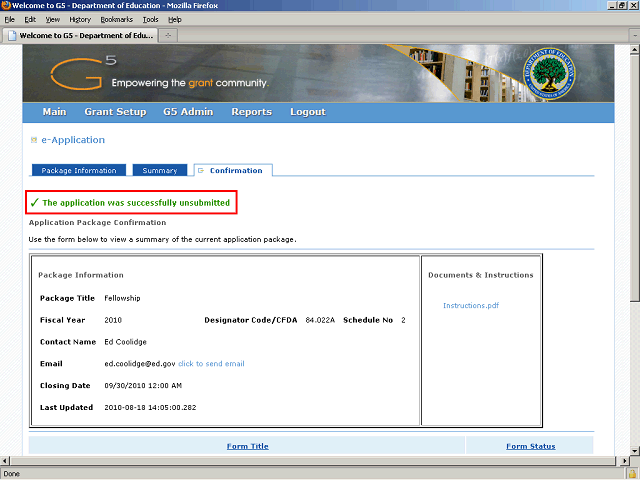Click the vertical scrollbar up arrow
Viewport: 640px width, 480px height.
point(634,49)
